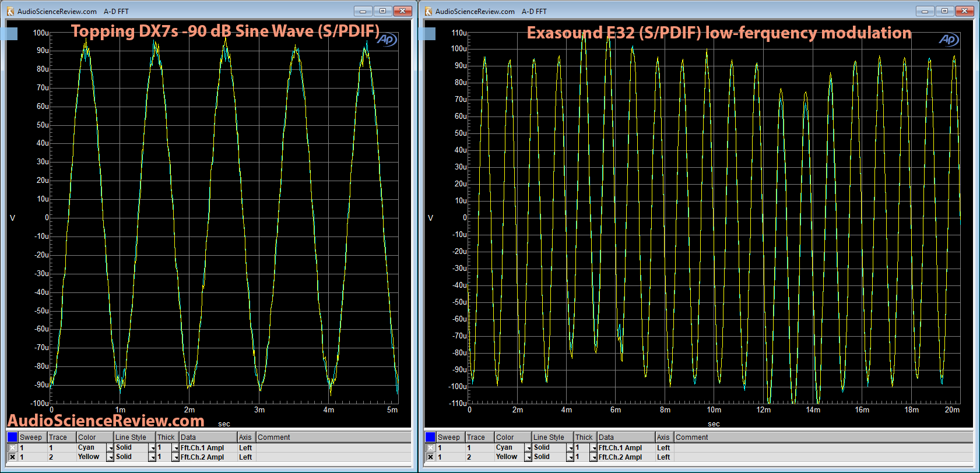
Task: Select the Fft.Ch.1 Ampl cell in the Exasound window
Action: pos(626,448)
